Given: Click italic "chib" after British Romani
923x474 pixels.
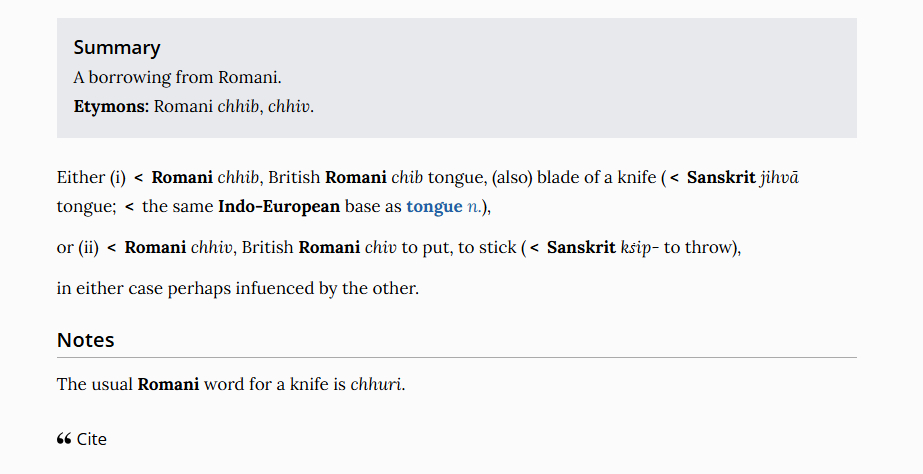Looking at the screenshot, I should pos(408,178).
